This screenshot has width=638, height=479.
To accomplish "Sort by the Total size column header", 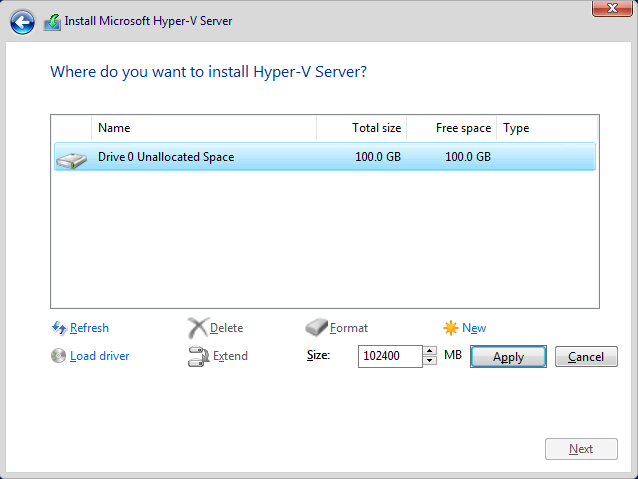I will 362,128.
